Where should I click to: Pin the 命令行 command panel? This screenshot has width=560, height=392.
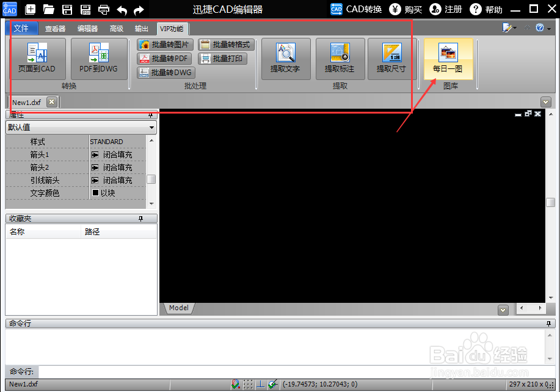pyautogui.click(x=548, y=324)
